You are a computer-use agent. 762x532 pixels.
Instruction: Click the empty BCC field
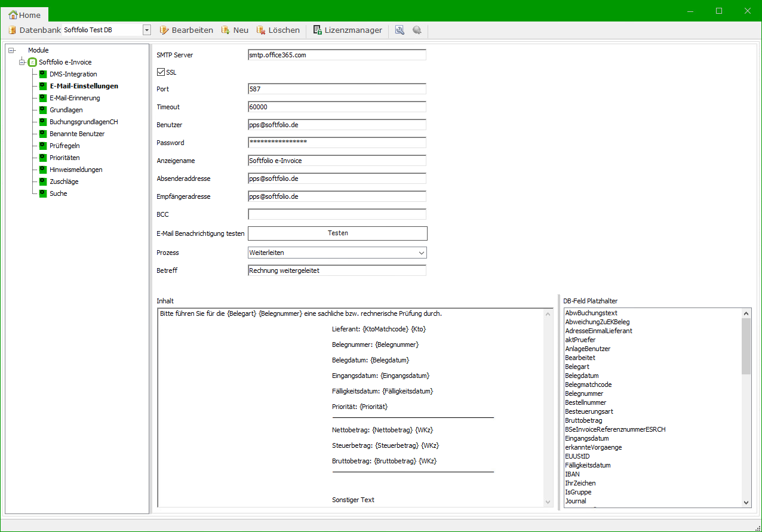point(337,214)
